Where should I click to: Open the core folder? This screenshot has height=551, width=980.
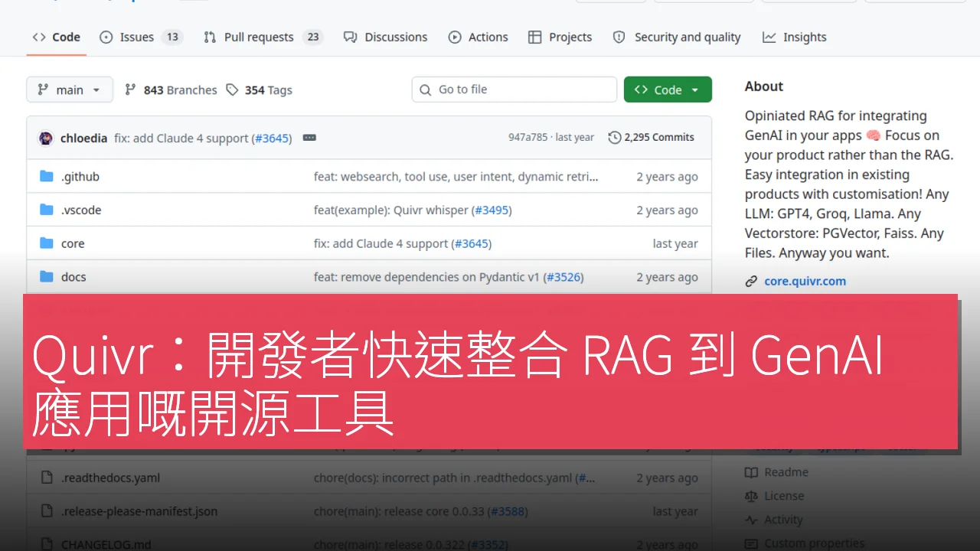coord(73,243)
